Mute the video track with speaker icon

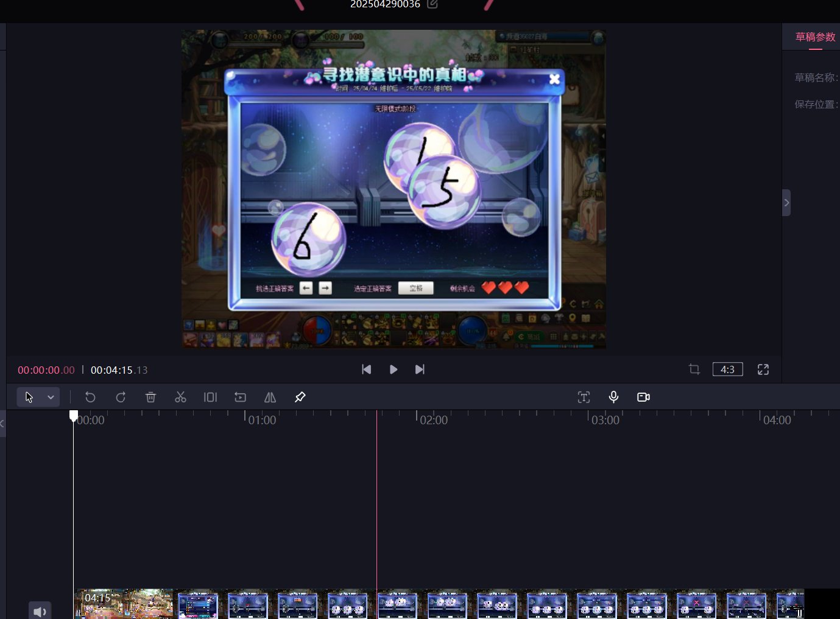40,611
